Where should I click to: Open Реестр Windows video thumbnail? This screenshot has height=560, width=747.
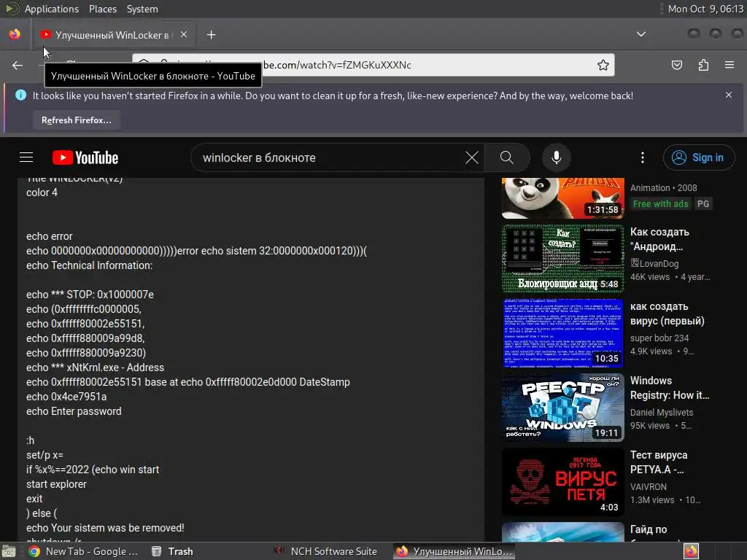point(562,408)
